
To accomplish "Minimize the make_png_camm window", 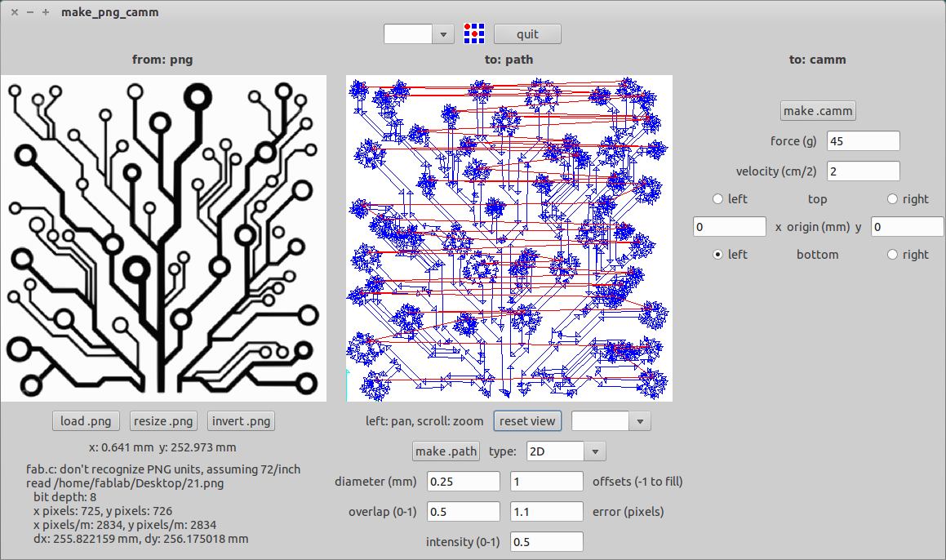I will coord(30,12).
